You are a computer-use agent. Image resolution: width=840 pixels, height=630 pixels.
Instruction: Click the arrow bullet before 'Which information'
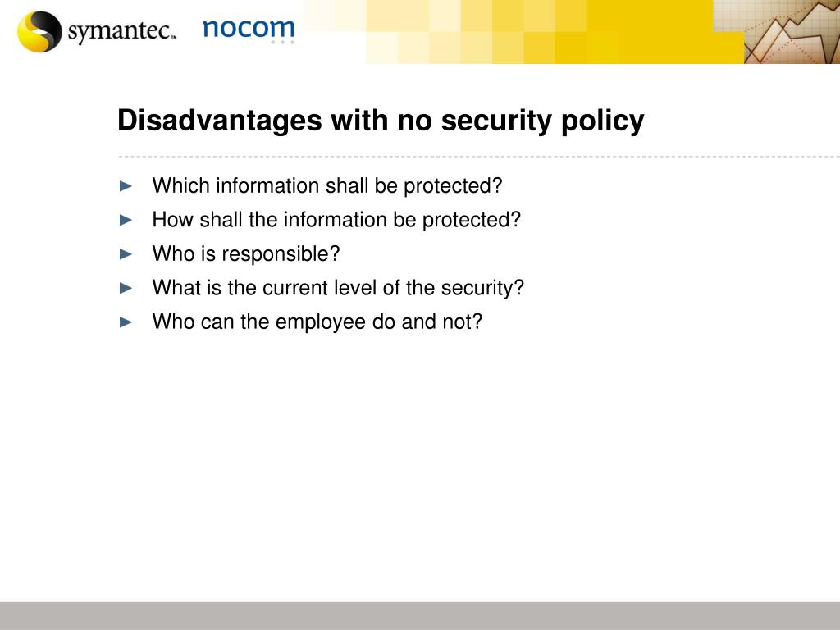[126, 186]
